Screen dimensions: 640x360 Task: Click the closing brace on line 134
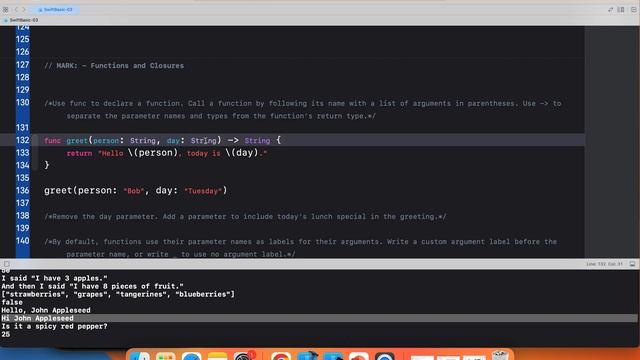pyautogui.click(x=47, y=165)
